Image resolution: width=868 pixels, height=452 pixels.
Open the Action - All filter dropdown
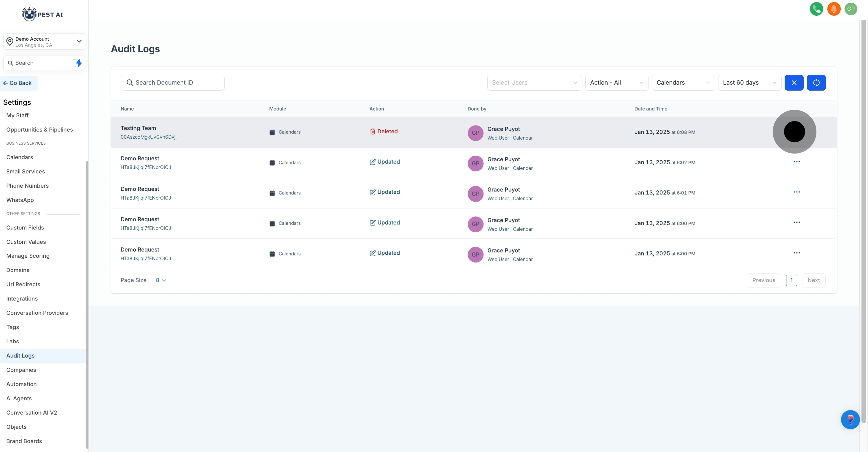pos(616,83)
